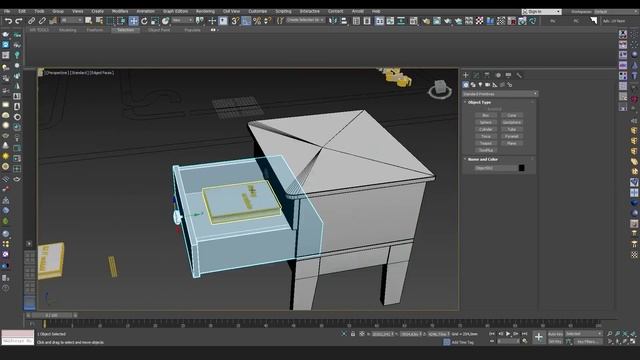Activate the Select and Move tool

tap(133, 21)
